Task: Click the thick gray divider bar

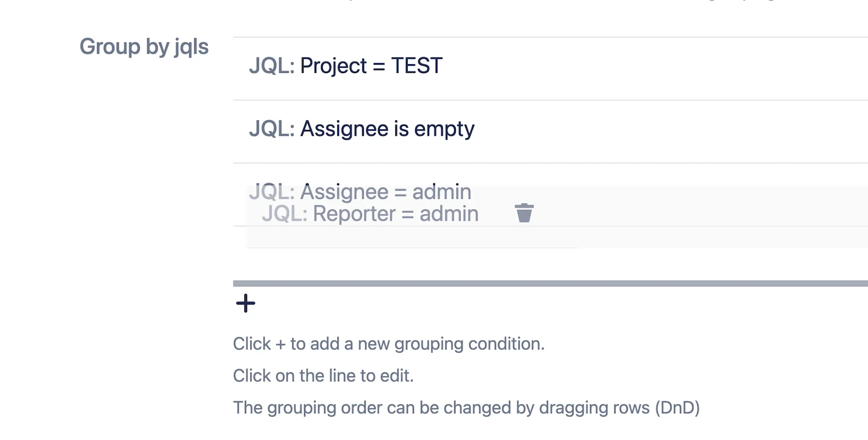Action: 550,283
